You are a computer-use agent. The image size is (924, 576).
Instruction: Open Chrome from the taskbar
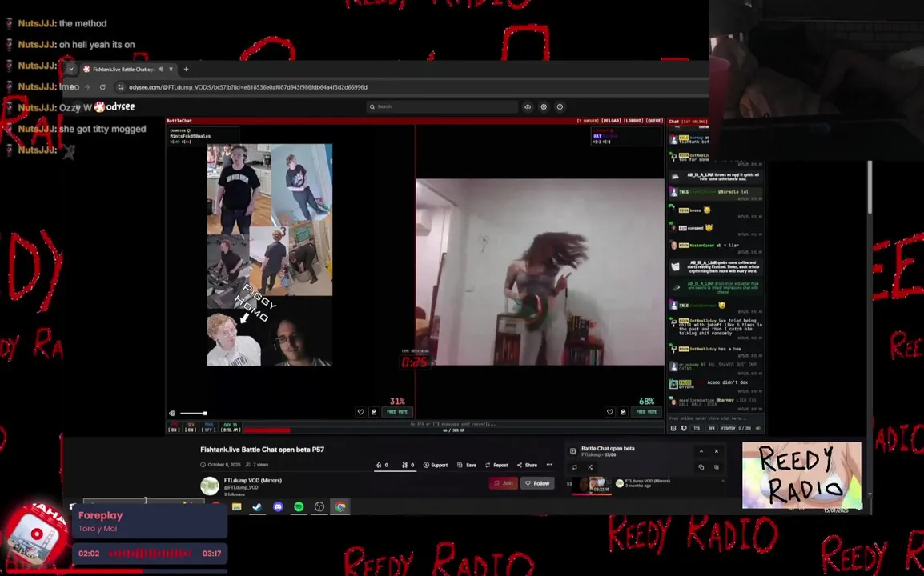tap(340, 506)
